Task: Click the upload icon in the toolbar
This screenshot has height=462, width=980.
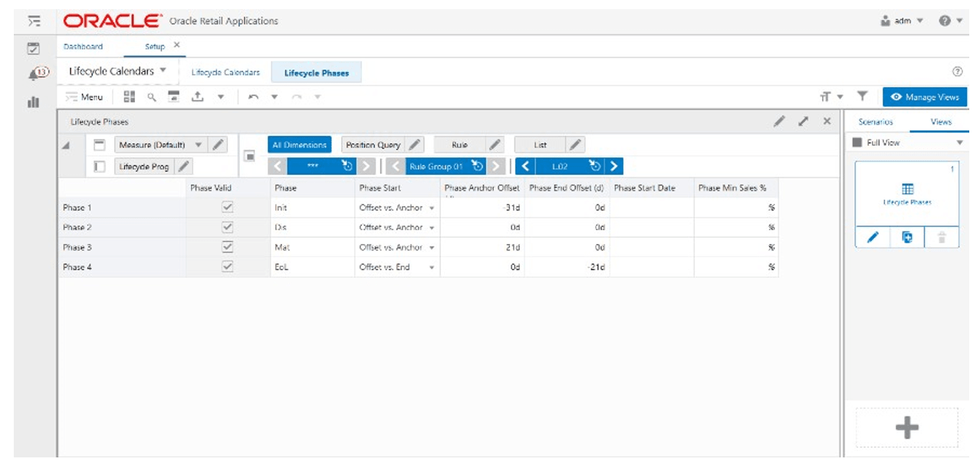Action: click(x=197, y=97)
